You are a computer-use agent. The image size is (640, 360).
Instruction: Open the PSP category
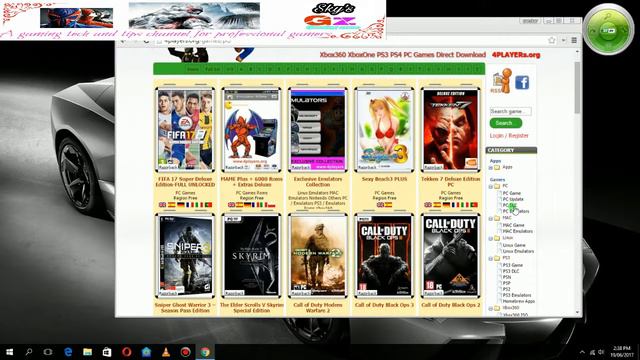coord(507,283)
